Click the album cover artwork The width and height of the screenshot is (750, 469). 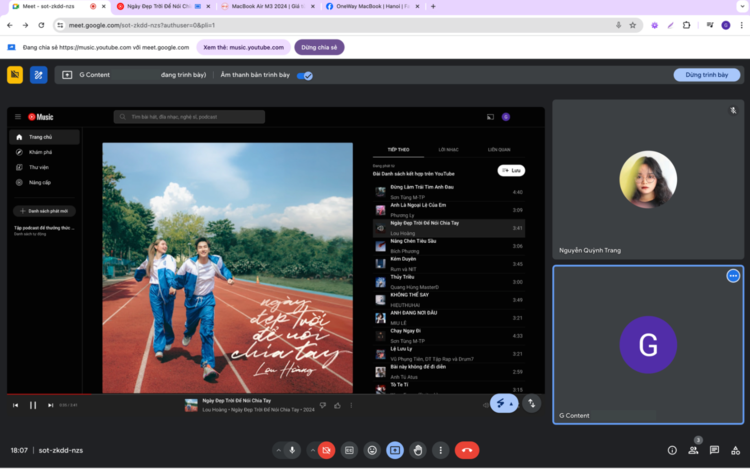pos(227,268)
